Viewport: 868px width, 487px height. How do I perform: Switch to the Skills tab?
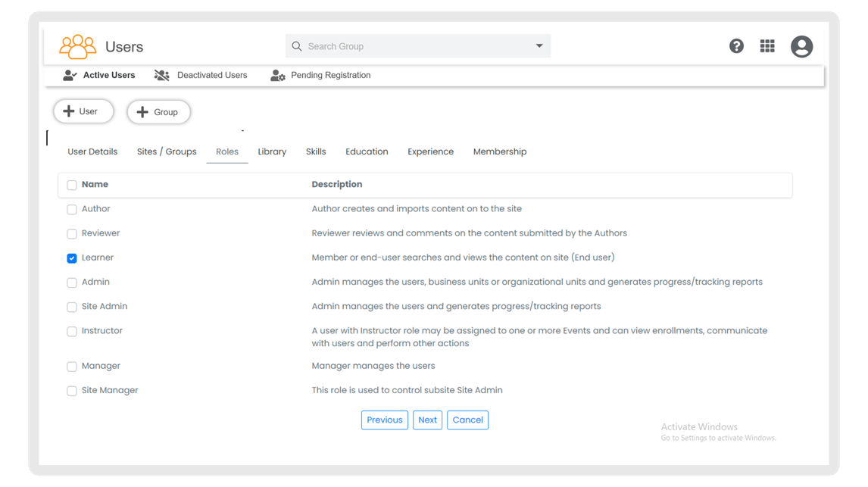[x=316, y=151]
